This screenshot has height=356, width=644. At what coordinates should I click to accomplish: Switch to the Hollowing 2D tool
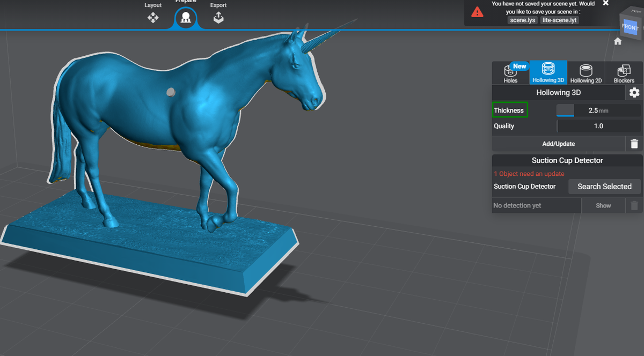point(586,72)
